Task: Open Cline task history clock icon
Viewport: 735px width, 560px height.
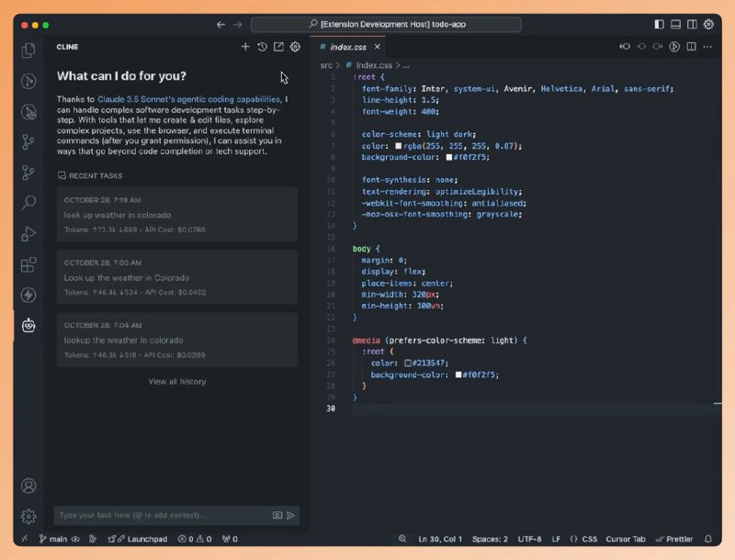Action: 262,47
